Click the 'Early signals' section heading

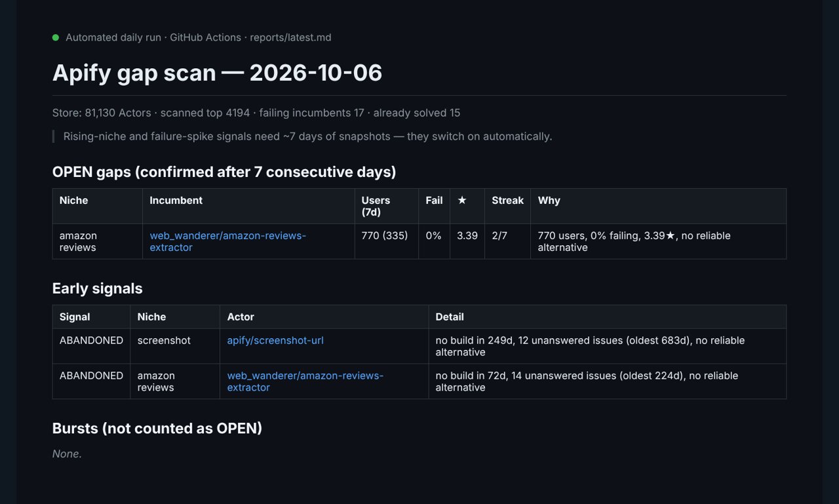tap(97, 288)
